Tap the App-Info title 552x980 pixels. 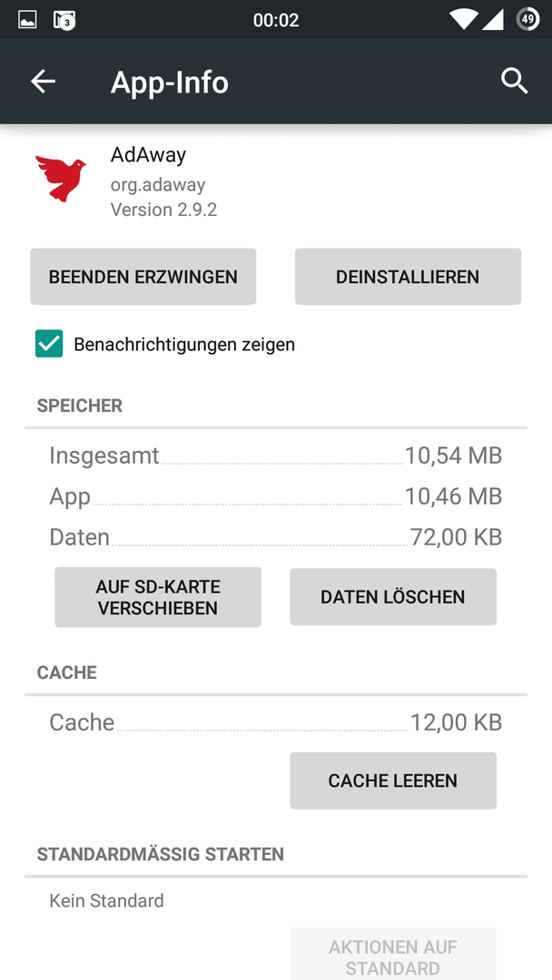(170, 82)
